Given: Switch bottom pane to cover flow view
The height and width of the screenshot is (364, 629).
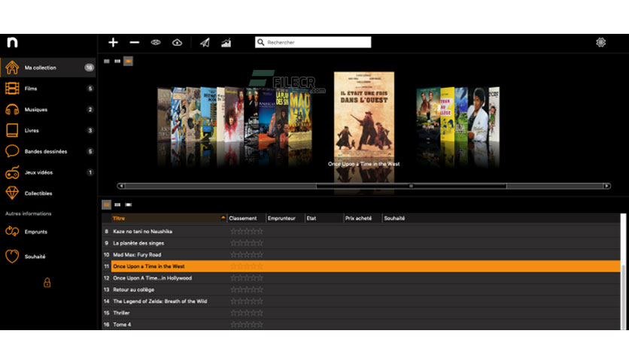Looking at the screenshot, I should [x=129, y=205].
